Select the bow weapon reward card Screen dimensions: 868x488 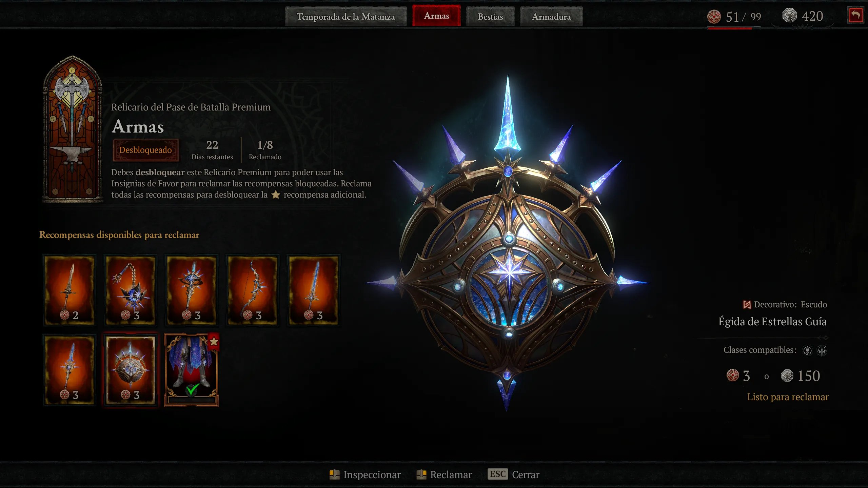coord(253,290)
